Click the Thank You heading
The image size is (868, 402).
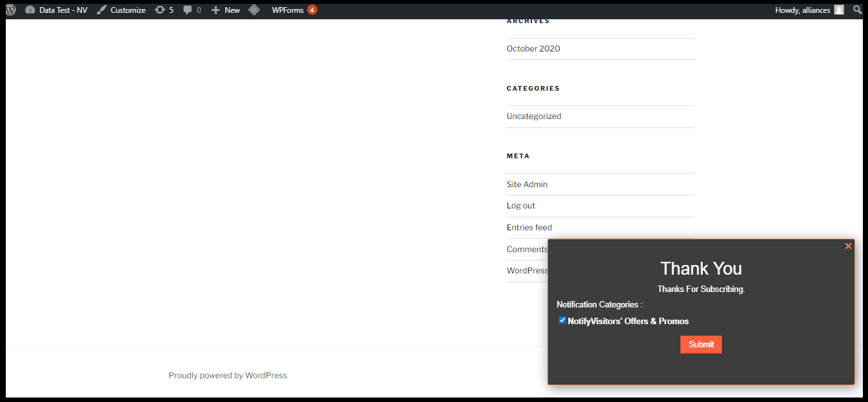pos(701,269)
